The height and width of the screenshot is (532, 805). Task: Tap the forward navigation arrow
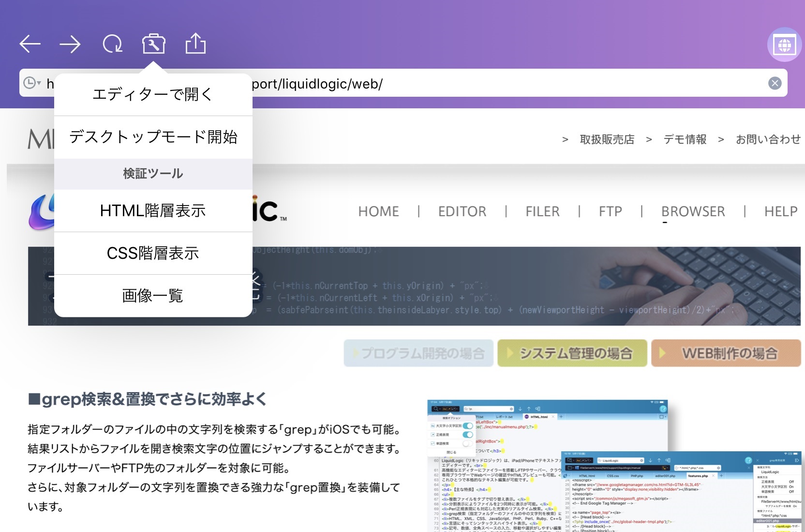tap(70, 44)
